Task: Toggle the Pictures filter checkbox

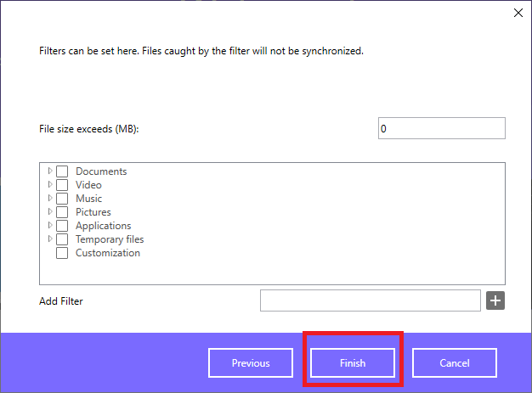Action: 62,212
